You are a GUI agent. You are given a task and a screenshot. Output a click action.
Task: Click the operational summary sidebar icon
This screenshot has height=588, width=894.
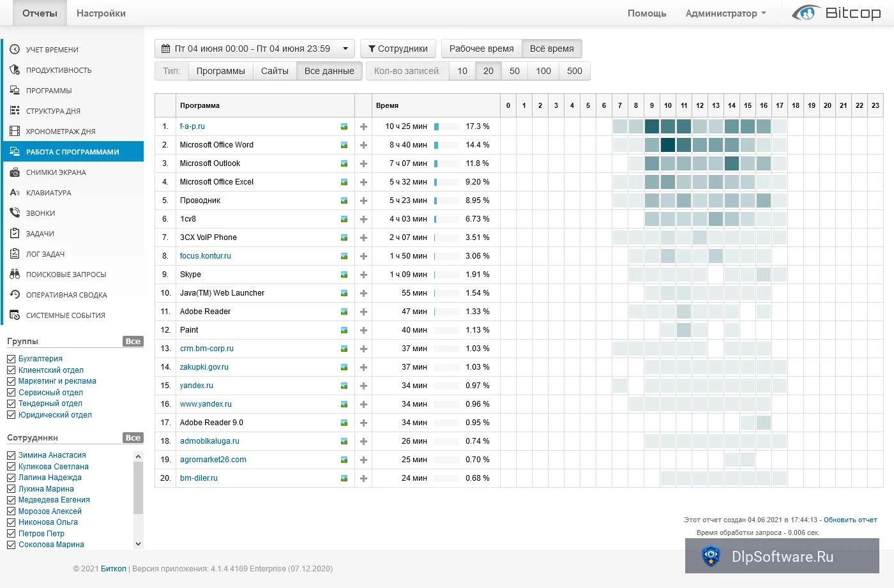coord(15,295)
